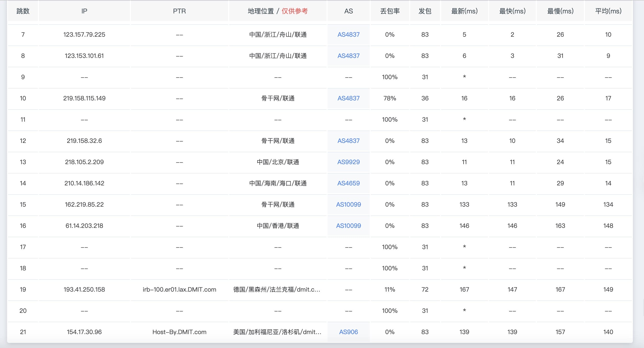Open the AS4659 link
This screenshot has height=348, width=644.
coord(348,183)
